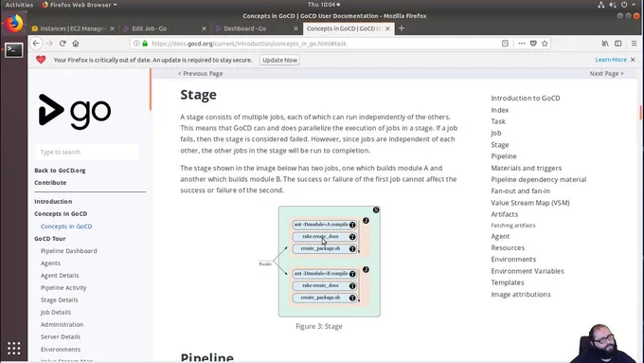Jump to Value Stream Map (VSM) section
Viewport: 644px width, 363px height.
[530, 203]
